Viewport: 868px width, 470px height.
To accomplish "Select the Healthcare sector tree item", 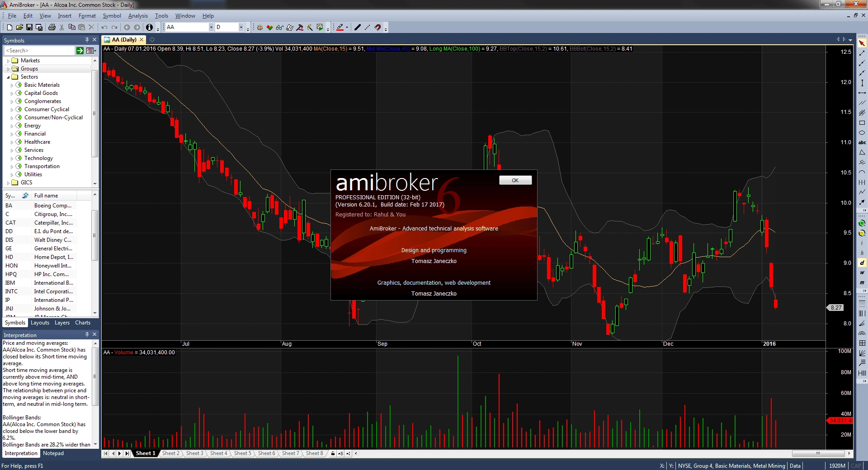I will click(x=37, y=142).
